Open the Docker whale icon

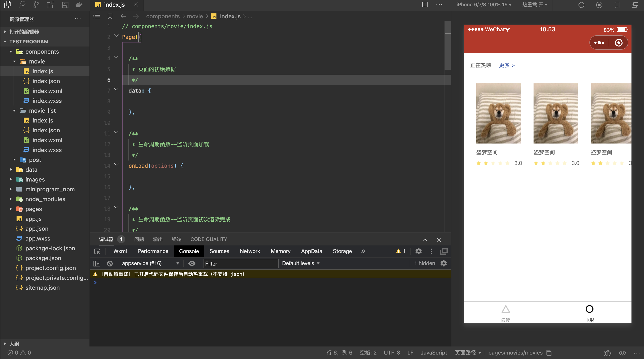pyautogui.click(x=79, y=5)
